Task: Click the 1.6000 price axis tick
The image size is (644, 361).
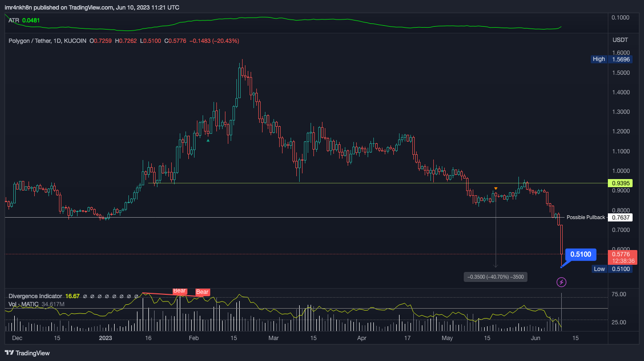Action: pos(621,53)
